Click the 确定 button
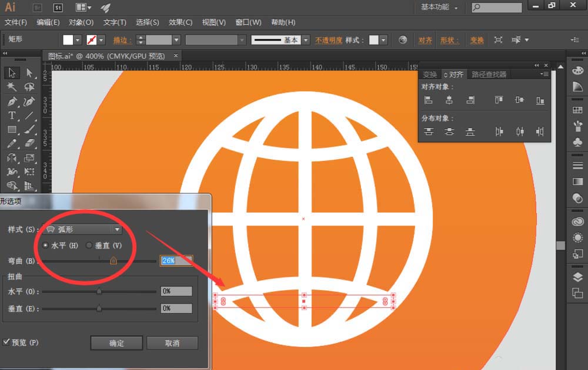The image size is (588, 370). (116, 343)
